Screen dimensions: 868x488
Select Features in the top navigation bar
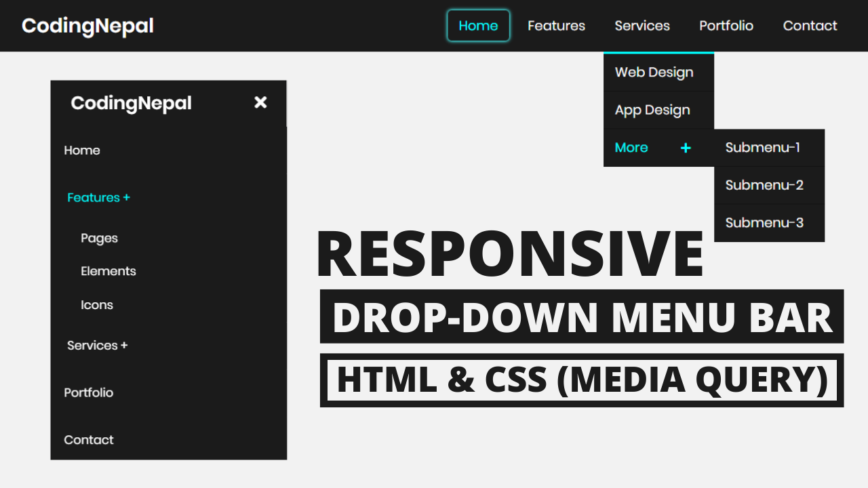556,26
